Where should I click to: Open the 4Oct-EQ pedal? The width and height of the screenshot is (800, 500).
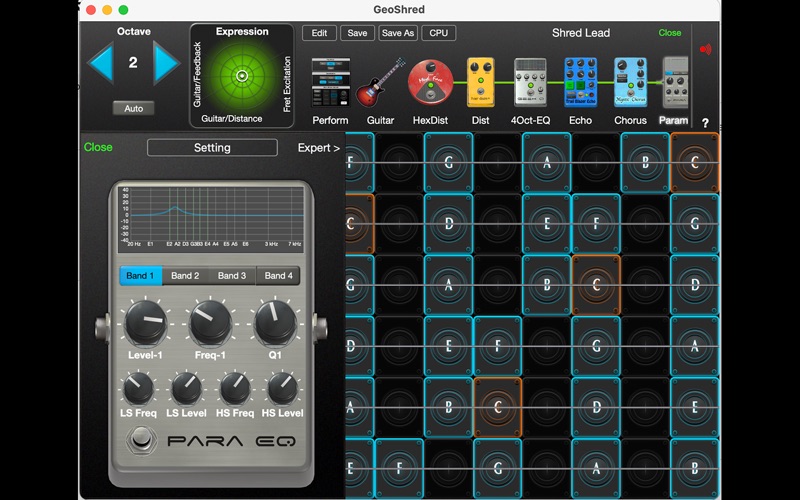point(530,82)
